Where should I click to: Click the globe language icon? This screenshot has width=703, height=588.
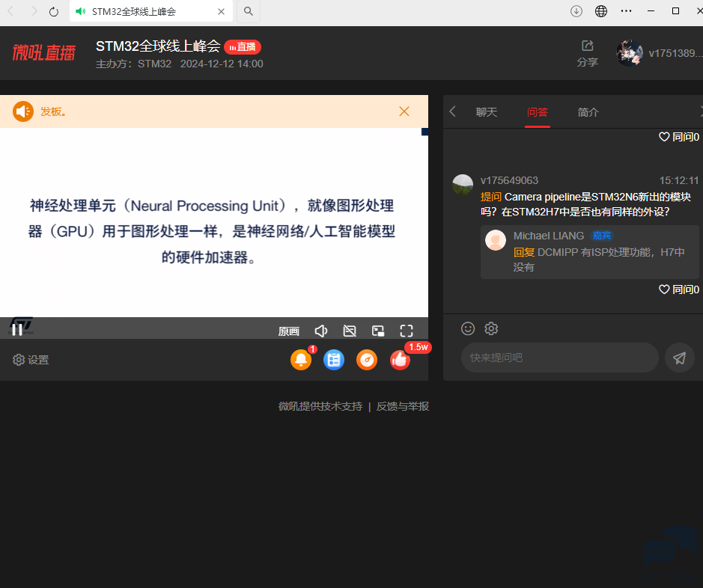click(x=600, y=11)
